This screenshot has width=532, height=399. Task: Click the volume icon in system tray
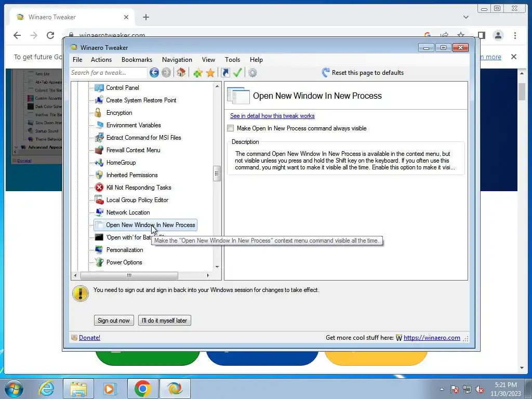click(480, 389)
